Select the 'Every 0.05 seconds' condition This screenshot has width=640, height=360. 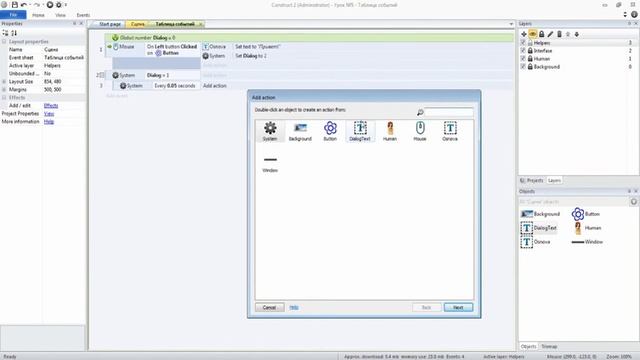175,86
